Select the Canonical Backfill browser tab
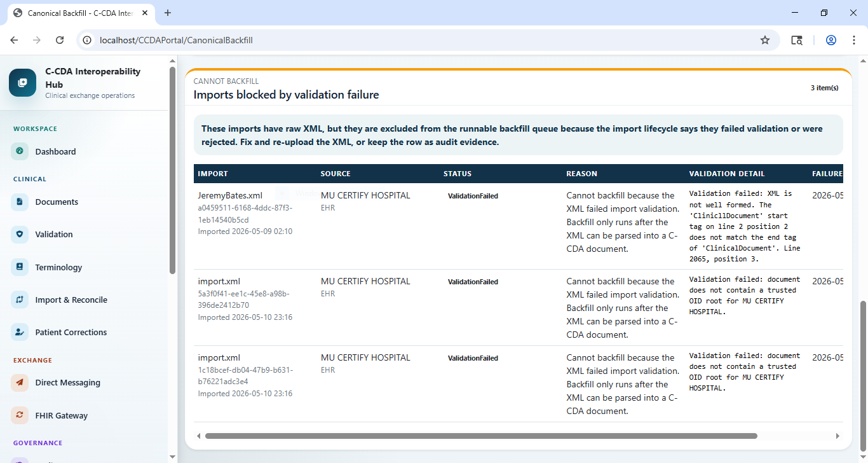 pyautogui.click(x=81, y=13)
